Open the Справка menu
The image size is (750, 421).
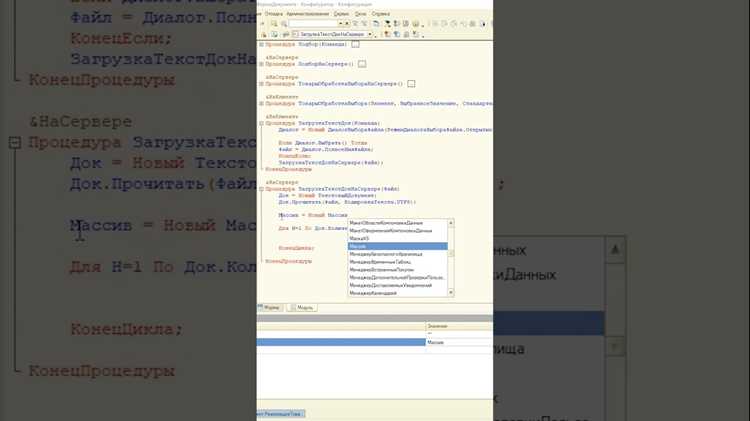point(381,14)
